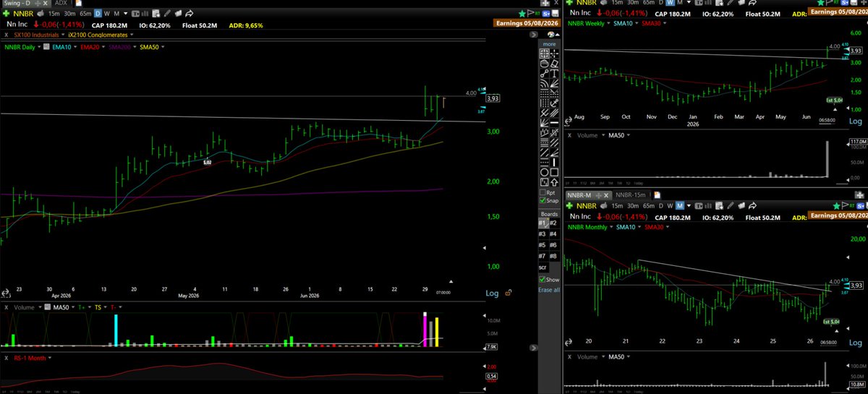Viewport: 868px width, 394px height.
Task: Select the crosshair pointer tool in drawing panel
Action: click(x=555, y=53)
